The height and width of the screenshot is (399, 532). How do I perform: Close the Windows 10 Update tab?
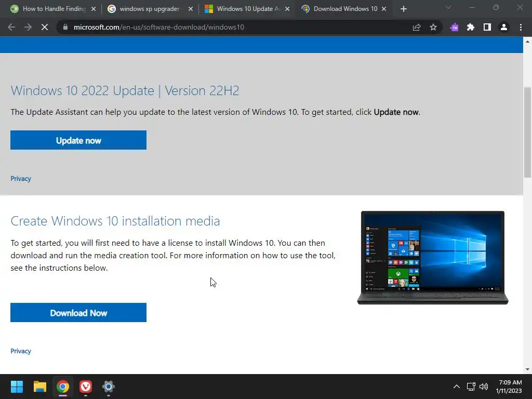287,9
